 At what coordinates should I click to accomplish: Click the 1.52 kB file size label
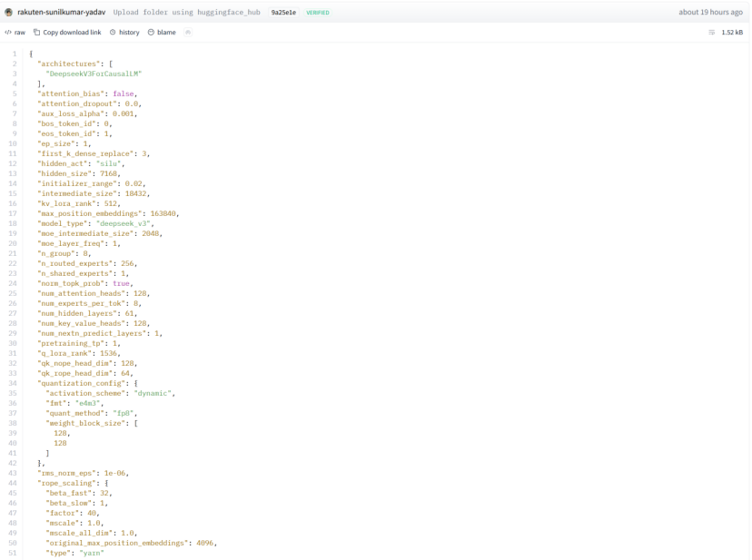pos(732,32)
